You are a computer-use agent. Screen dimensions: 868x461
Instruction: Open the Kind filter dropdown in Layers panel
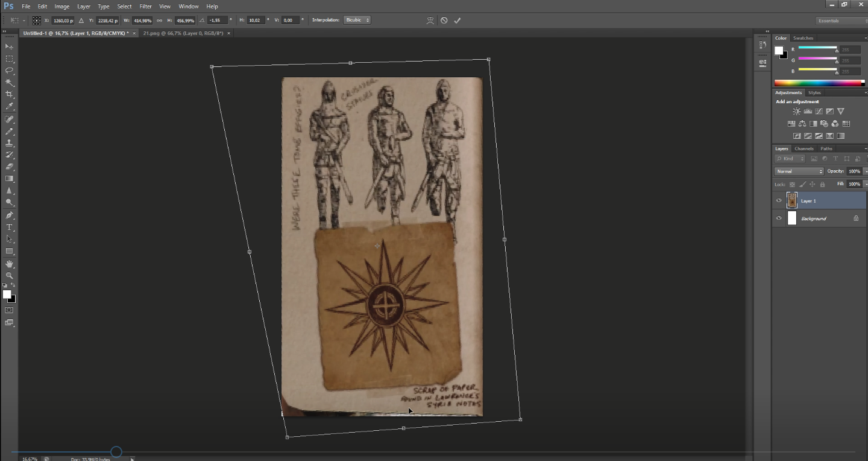[790, 158]
